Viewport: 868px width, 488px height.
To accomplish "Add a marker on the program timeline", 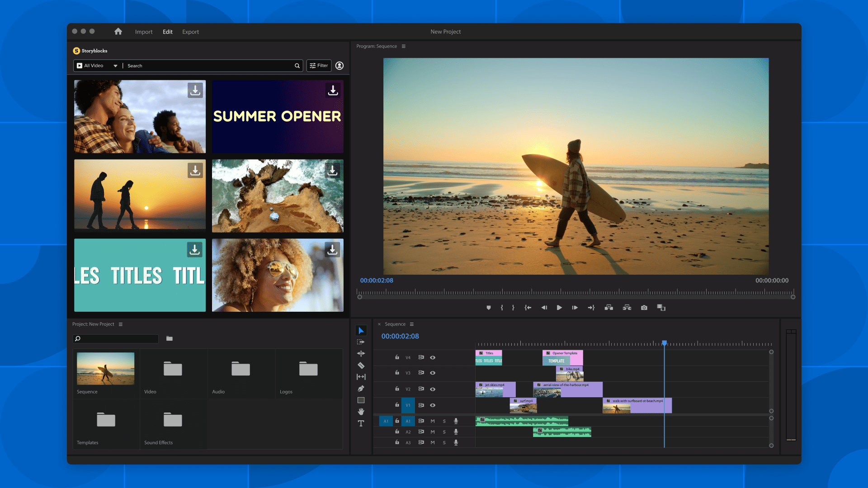I will coord(489,307).
